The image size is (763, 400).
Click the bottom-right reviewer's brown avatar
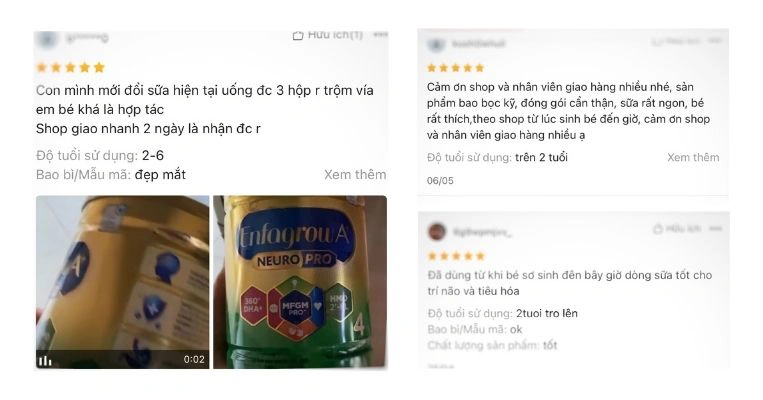(x=436, y=232)
